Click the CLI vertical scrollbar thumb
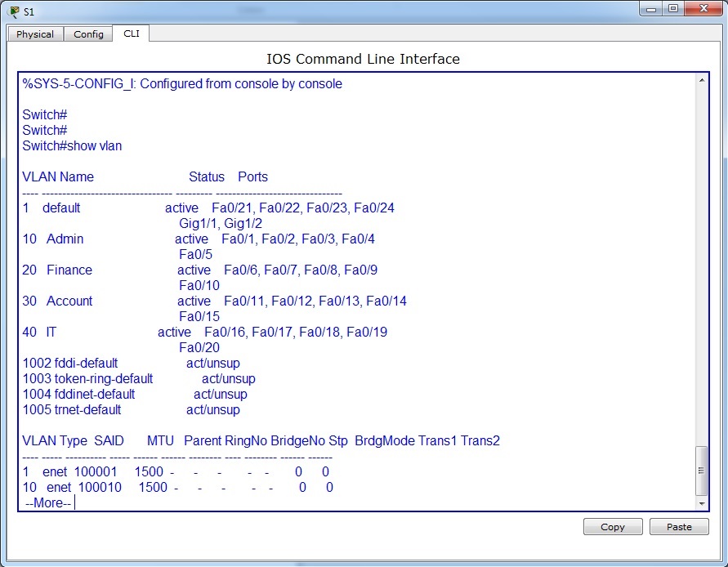 [702, 471]
